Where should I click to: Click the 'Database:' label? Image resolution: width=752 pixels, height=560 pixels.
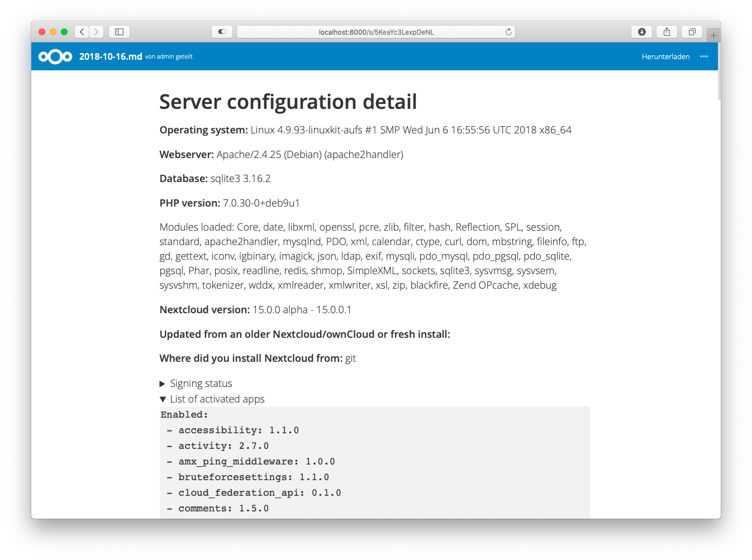(x=184, y=179)
